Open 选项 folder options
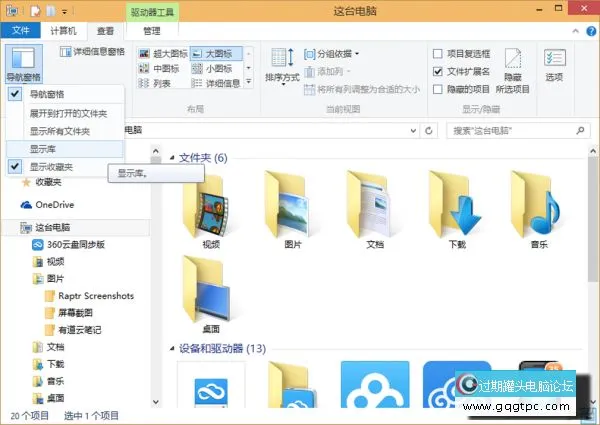Image resolution: width=600 pixels, height=425 pixels. tap(554, 65)
